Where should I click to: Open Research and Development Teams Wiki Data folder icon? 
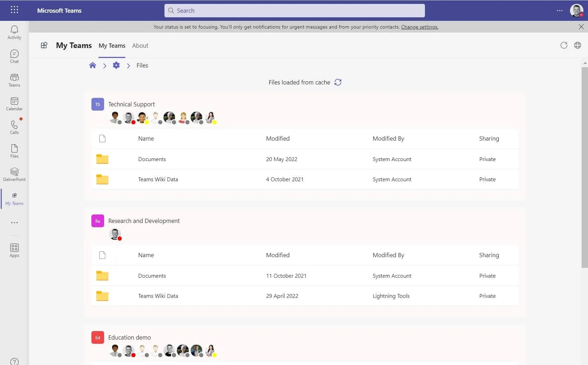pyautogui.click(x=102, y=296)
